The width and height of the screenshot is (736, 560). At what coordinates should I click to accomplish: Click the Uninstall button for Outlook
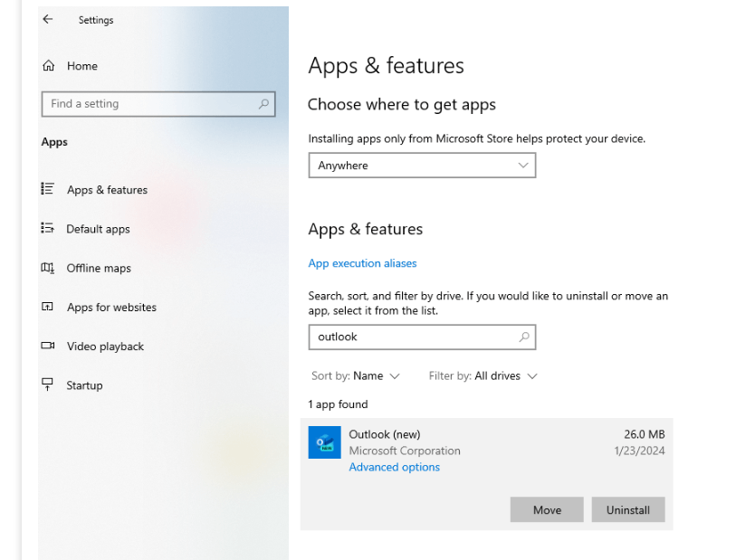pos(628,509)
